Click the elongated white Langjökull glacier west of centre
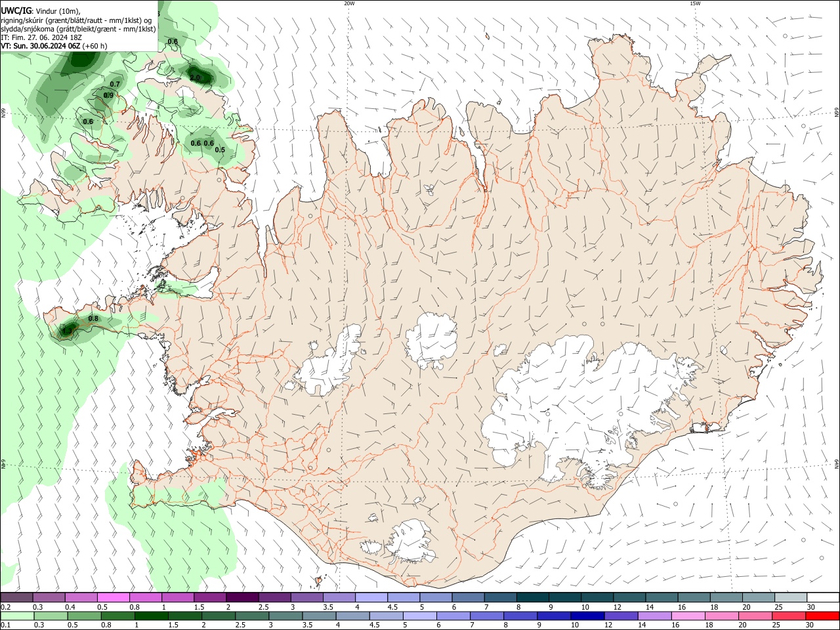Image resolution: width=840 pixels, height=630 pixels. [330, 360]
